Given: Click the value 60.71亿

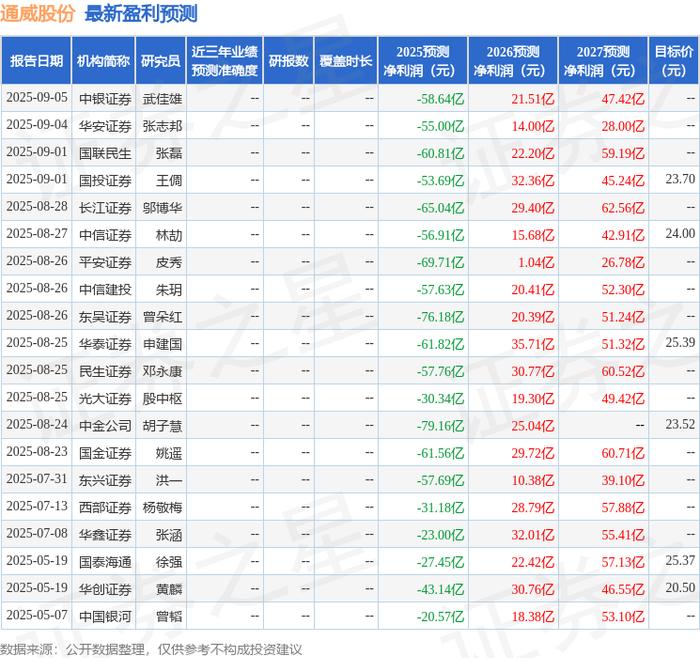Looking at the screenshot, I should click(x=623, y=453).
